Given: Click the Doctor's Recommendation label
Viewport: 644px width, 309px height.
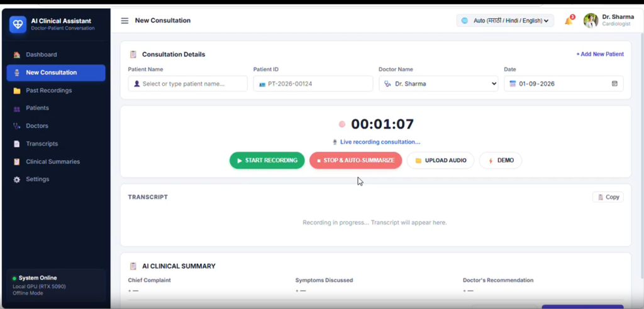Looking at the screenshot, I should (498, 280).
